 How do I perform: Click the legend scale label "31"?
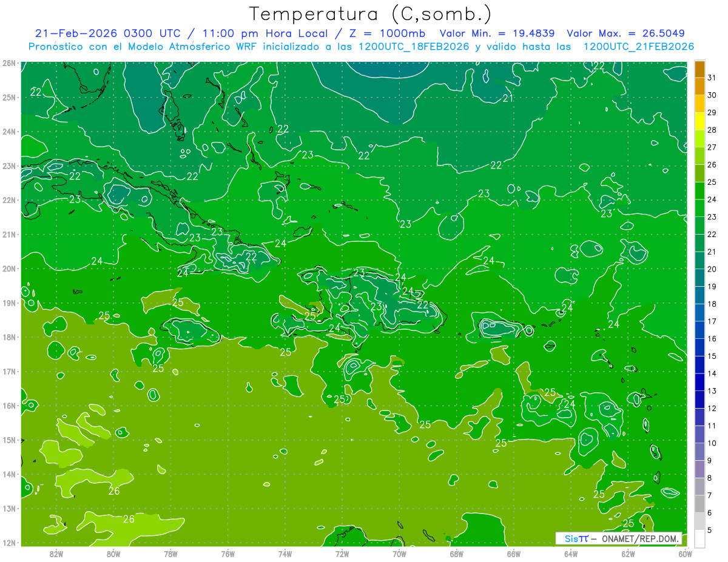coord(712,78)
